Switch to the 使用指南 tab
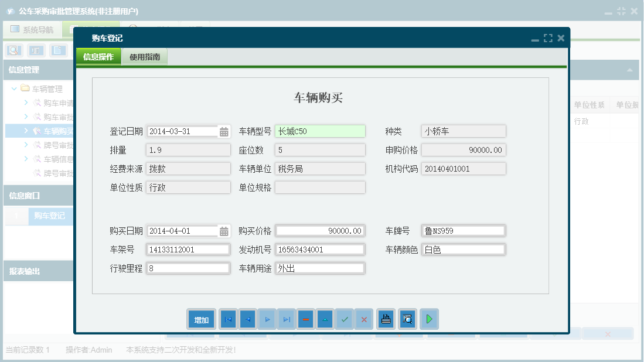The height and width of the screenshot is (362, 644). pyautogui.click(x=145, y=57)
